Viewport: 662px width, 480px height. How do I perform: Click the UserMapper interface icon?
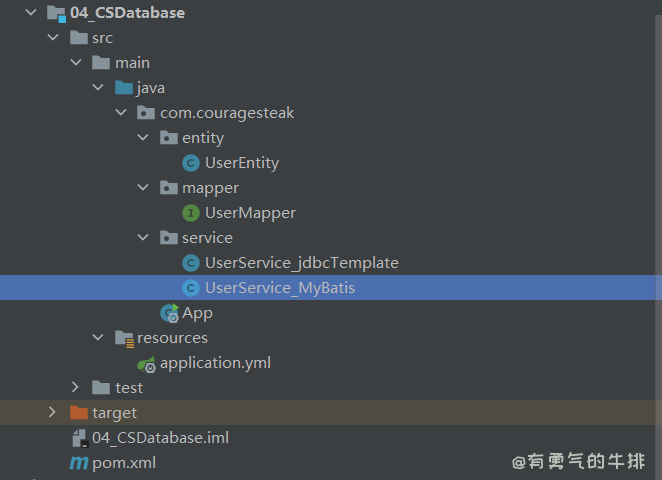click(x=190, y=213)
